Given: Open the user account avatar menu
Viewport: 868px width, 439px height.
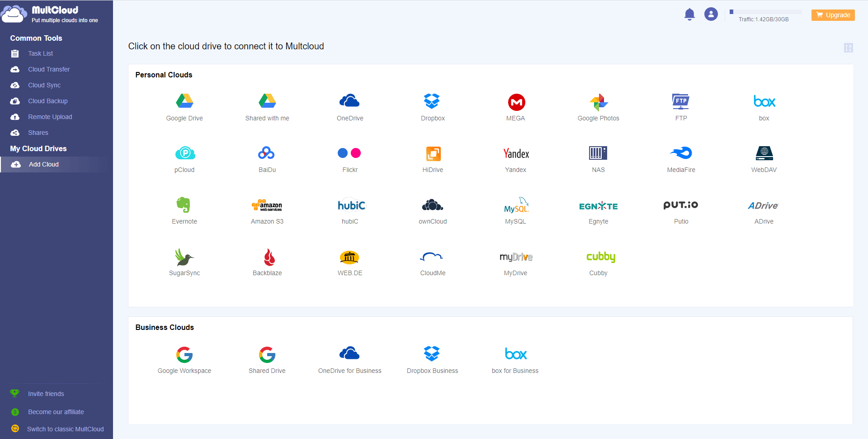Looking at the screenshot, I should coord(711,14).
